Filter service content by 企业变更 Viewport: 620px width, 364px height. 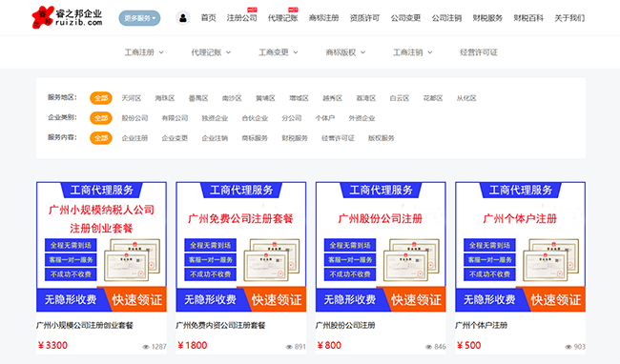coord(175,138)
